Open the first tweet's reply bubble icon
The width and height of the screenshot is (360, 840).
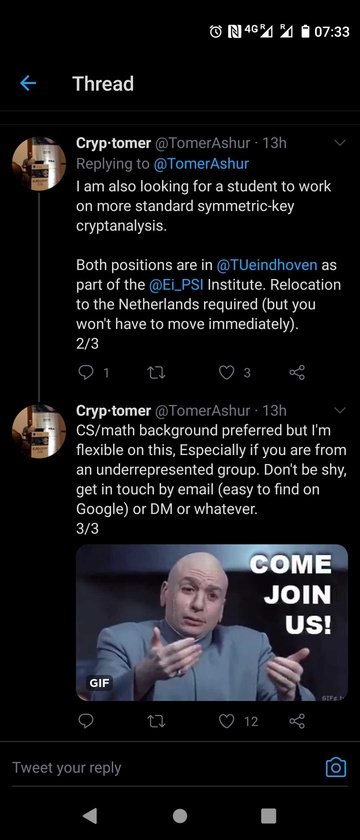click(x=86, y=372)
